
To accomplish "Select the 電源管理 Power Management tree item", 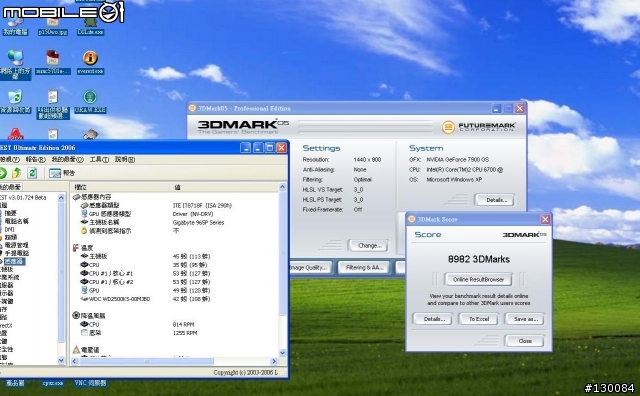I will [x=17, y=245].
